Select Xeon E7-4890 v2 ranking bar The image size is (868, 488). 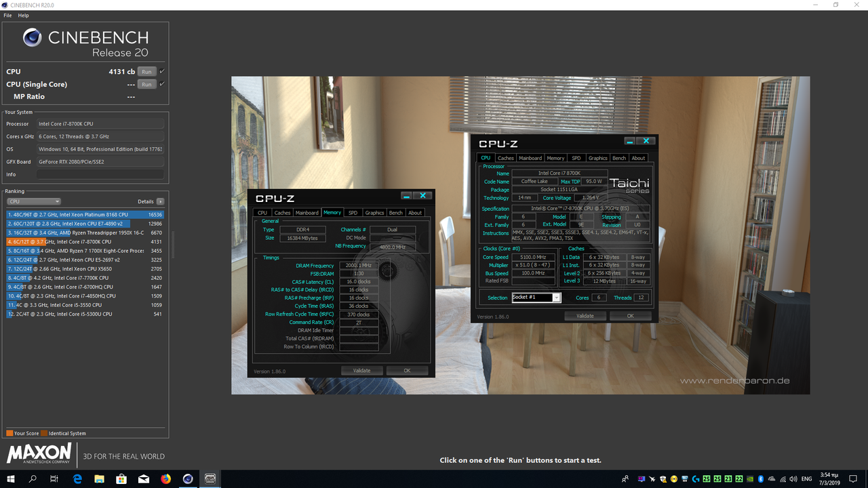tap(85, 223)
